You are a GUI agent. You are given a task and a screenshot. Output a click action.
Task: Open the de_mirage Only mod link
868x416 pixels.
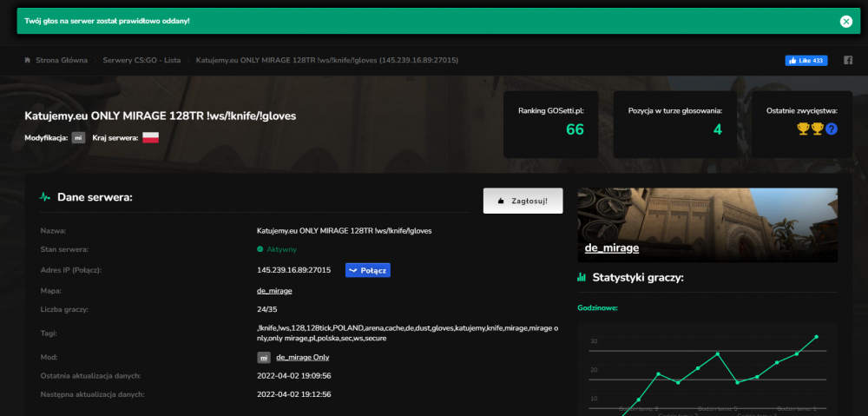(303, 357)
